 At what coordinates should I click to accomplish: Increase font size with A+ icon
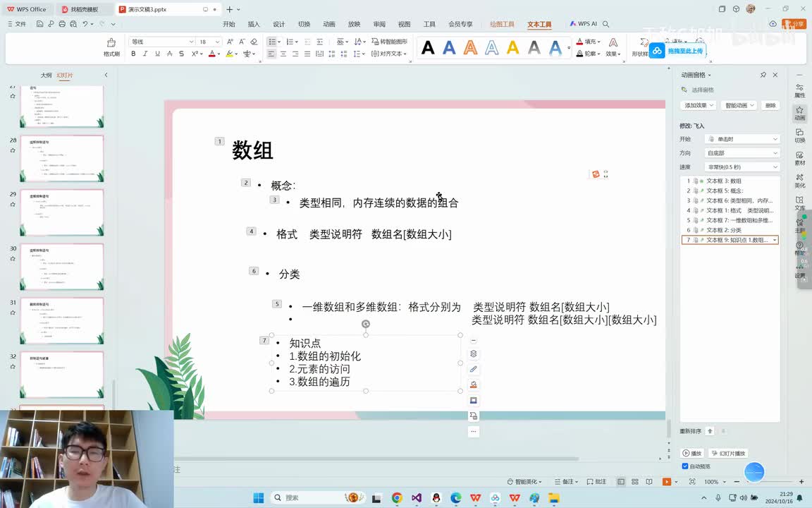[230, 42]
